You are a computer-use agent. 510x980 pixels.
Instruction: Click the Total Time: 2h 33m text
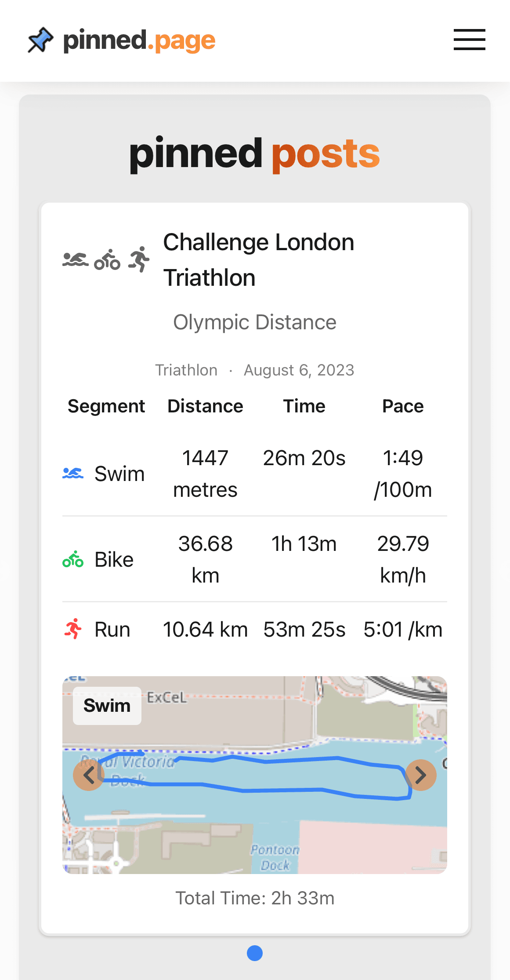coord(255,898)
